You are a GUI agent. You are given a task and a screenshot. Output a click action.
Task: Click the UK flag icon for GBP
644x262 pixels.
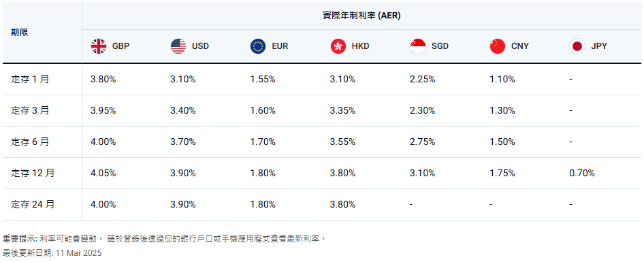click(x=99, y=46)
